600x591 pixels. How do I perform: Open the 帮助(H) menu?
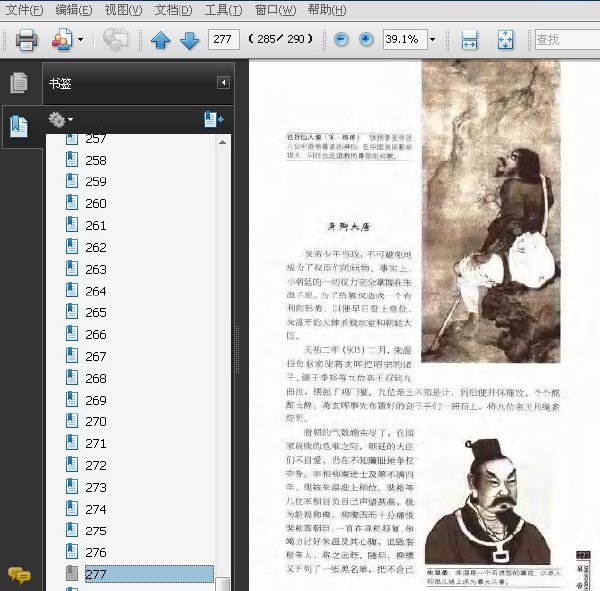point(327,10)
